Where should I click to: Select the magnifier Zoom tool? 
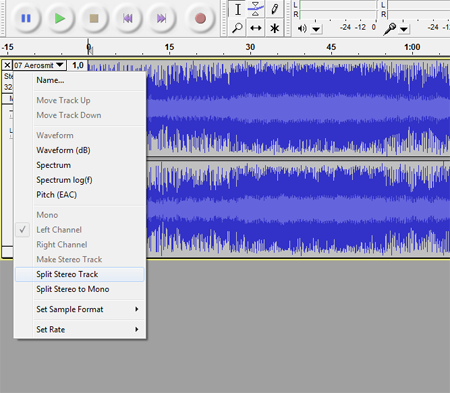[237, 28]
